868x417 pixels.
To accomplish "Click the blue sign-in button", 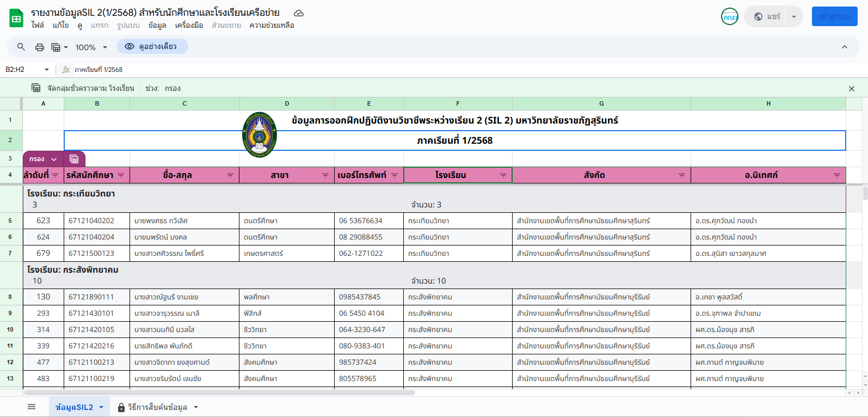I will 834,16.
